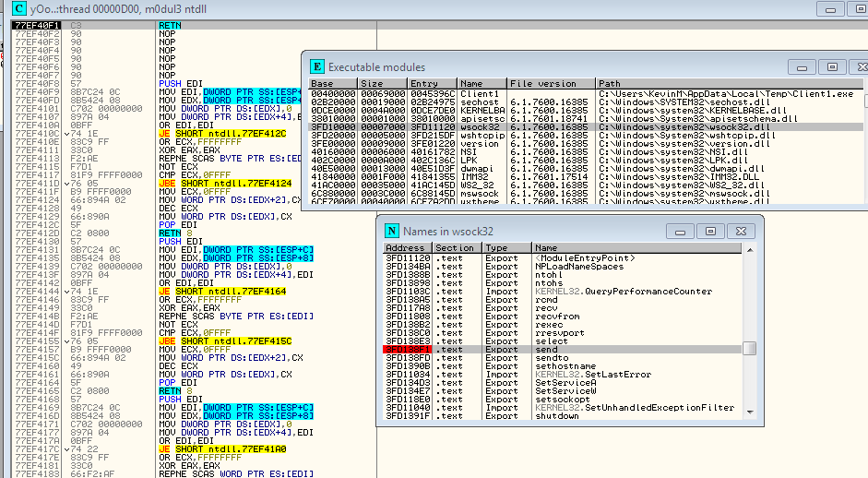Screen dimensions: 868x478
Task: Click the C icon of the CPU window
Action: pyautogui.click(x=19, y=8)
